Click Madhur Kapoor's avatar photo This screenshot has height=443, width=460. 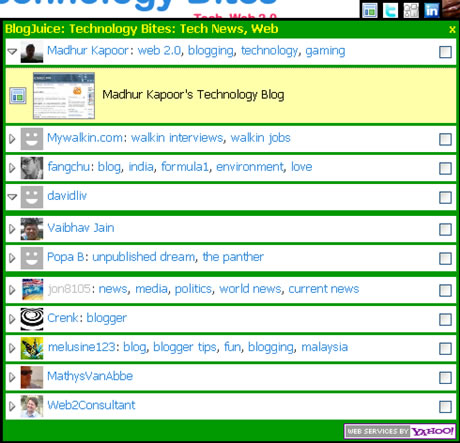tap(32, 52)
